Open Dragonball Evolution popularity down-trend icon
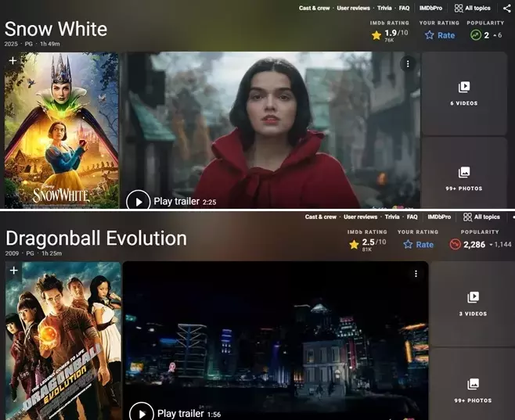 click(455, 245)
